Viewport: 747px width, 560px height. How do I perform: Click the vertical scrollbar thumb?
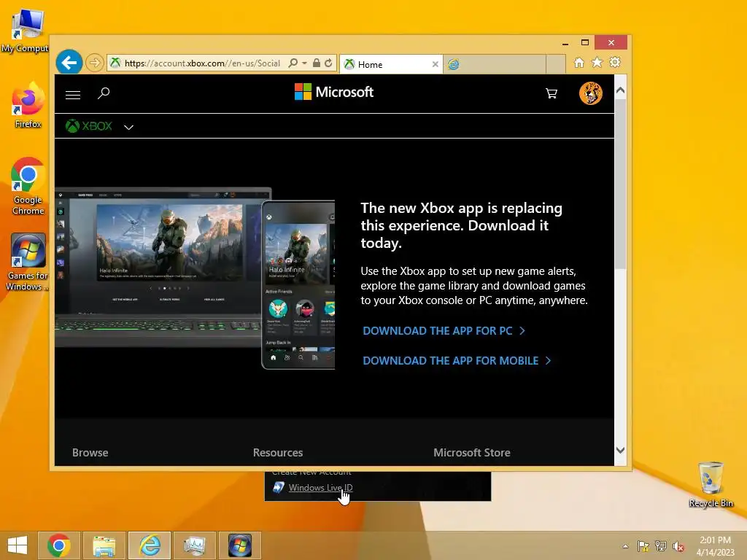tap(620, 183)
